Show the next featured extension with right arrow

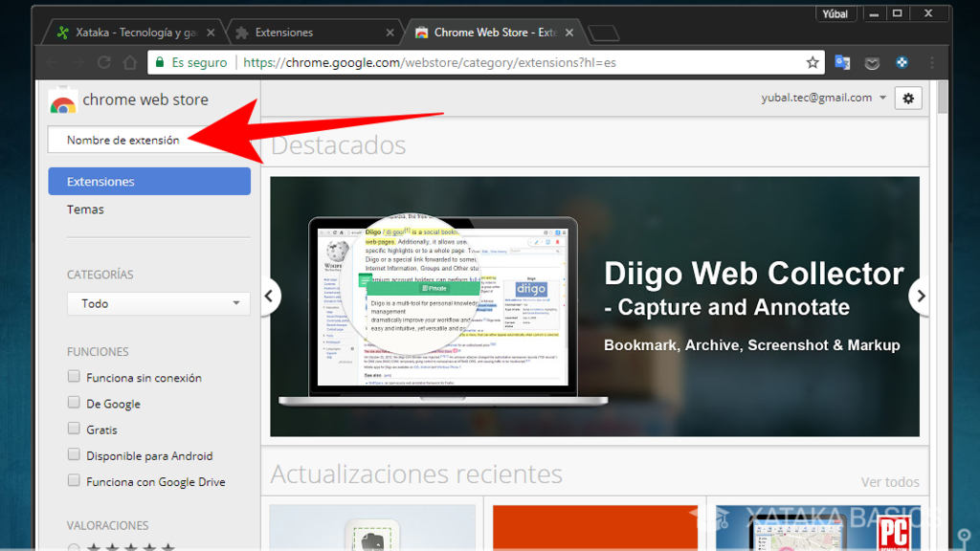coord(920,297)
